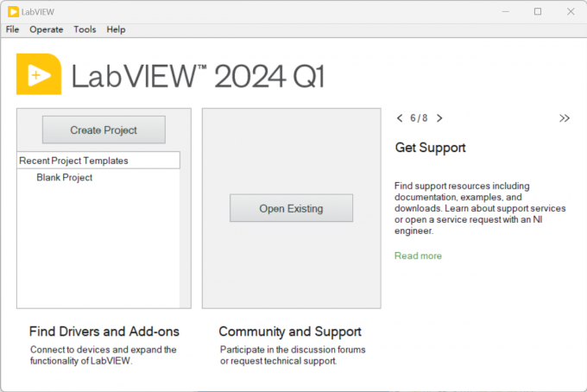Click the LabVIEW title bar icon
Viewport: 587px width, 392px height.
(13, 12)
